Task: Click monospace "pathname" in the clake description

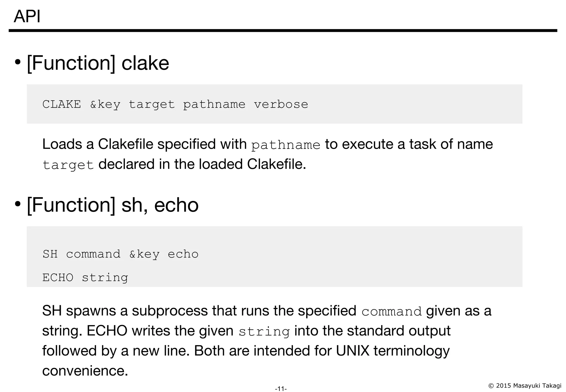Action: pos(286,145)
